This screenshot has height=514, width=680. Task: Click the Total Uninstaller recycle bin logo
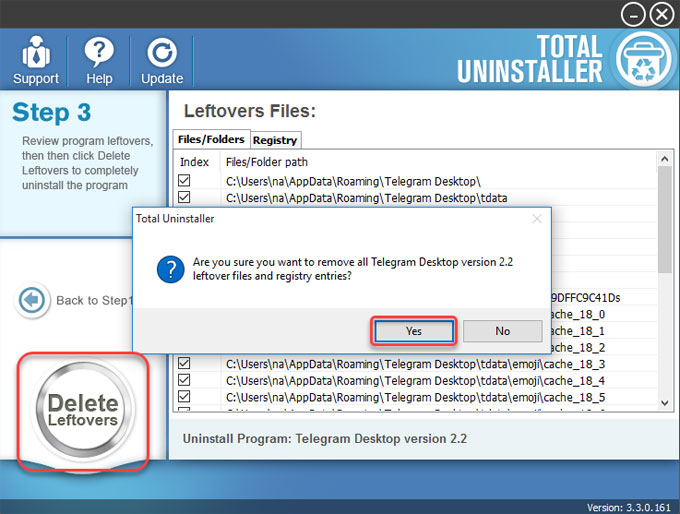tap(643, 59)
